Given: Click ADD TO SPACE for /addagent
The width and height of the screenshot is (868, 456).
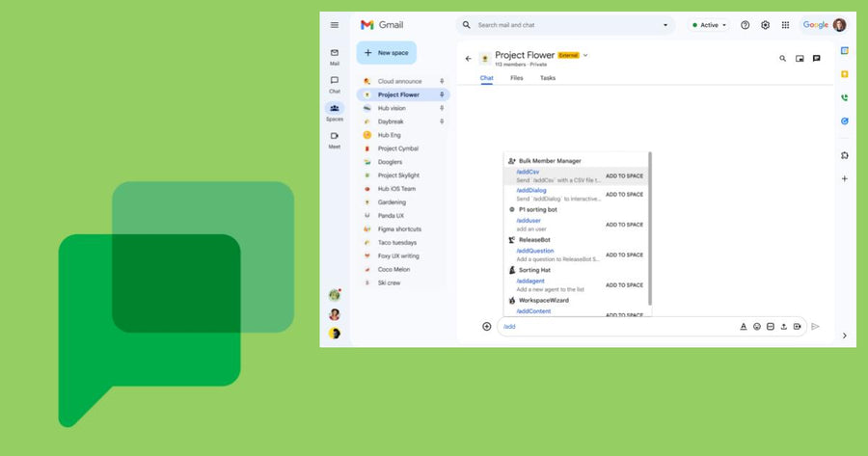Looking at the screenshot, I should (x=624, y=285).
